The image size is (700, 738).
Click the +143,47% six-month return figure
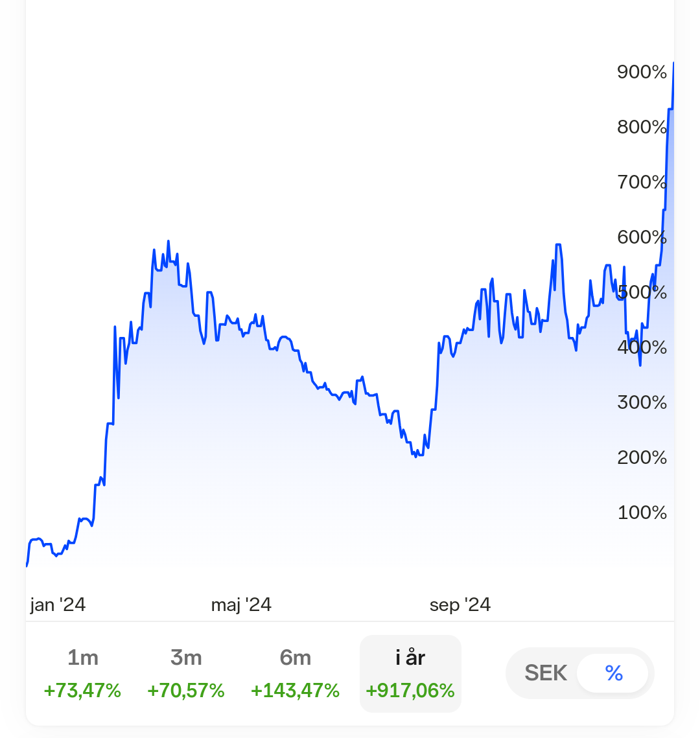point(295,691)
